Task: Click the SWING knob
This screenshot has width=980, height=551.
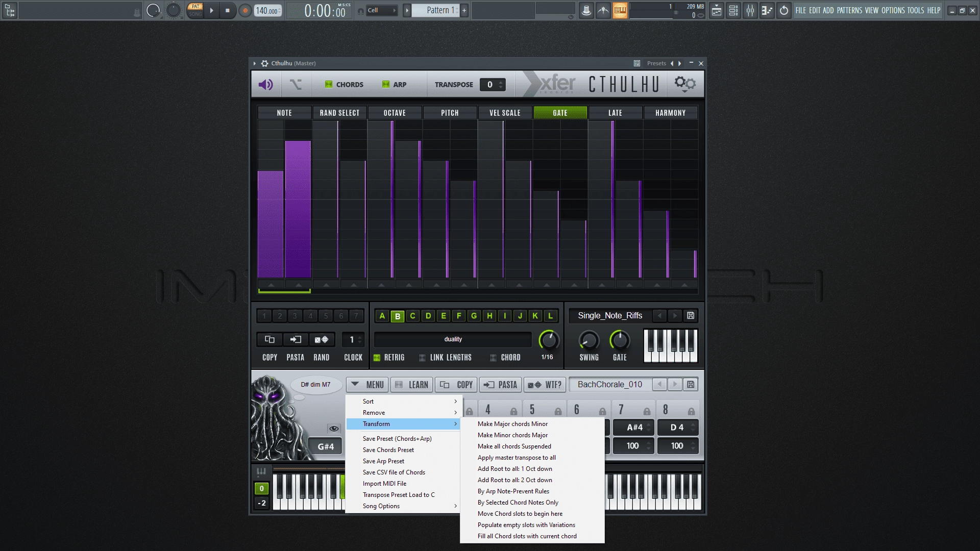Action: point(589,340)
